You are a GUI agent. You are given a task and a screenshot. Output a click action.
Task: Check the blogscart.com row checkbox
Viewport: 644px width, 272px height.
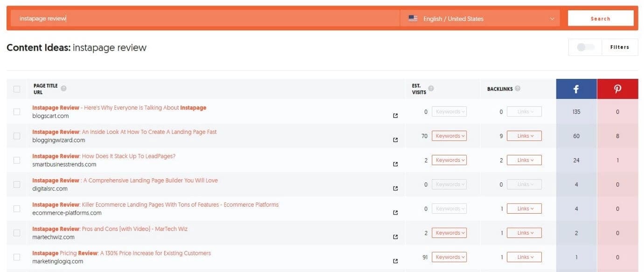17,112
